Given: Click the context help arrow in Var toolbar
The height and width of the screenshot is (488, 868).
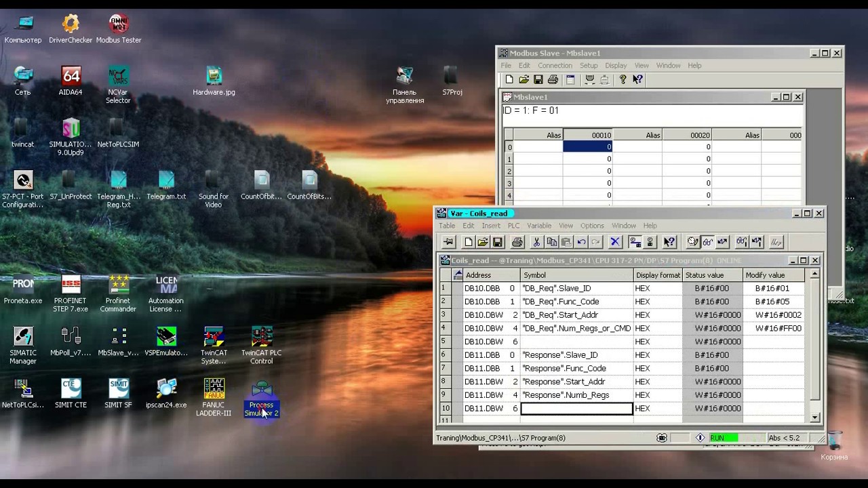Looking at the screenshot, I should click(x=669, y=242).
